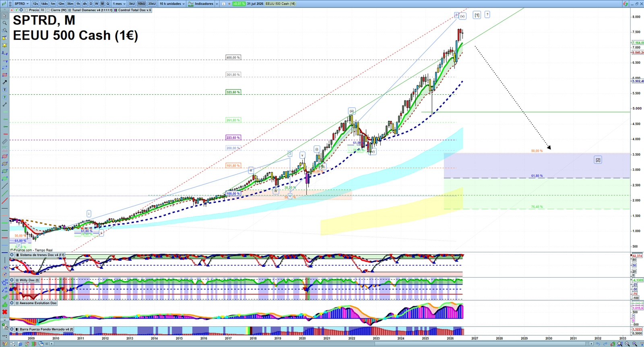
Task: Toggle the 35kU units button
Action: tap(152, 4)
